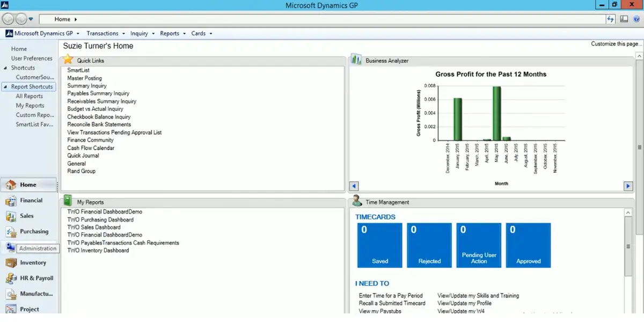
Task: Open the Transactions menu dropdown
Action: pyautogui.click(x=106, y=33)
